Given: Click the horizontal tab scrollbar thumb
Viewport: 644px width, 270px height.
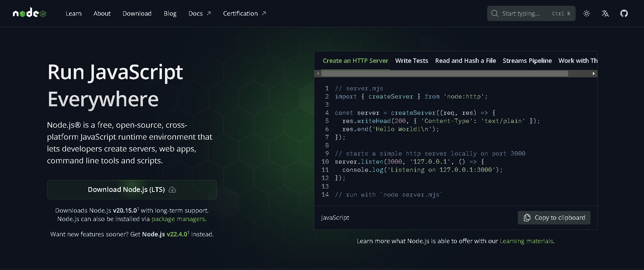Looking at the screenshot, I should coord(445,74).
